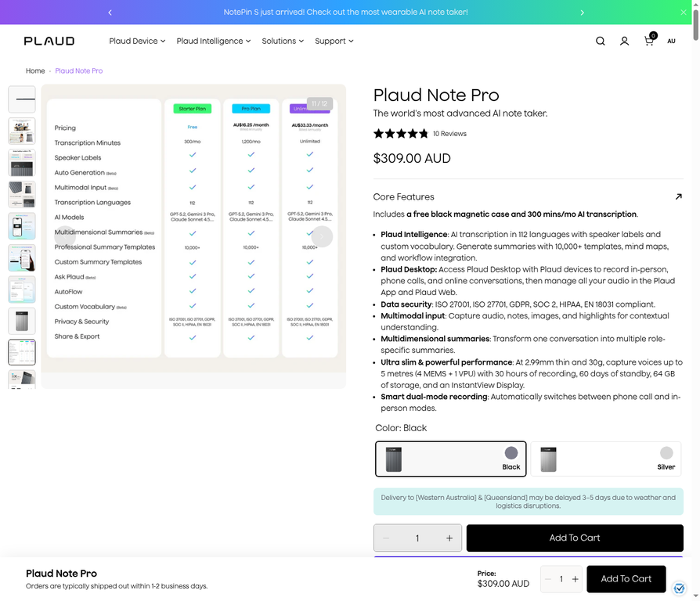Image resolution: width=700 pixels, height=601 pixels.
Task: Advance the banner with the right chevron
Action: 582,12
